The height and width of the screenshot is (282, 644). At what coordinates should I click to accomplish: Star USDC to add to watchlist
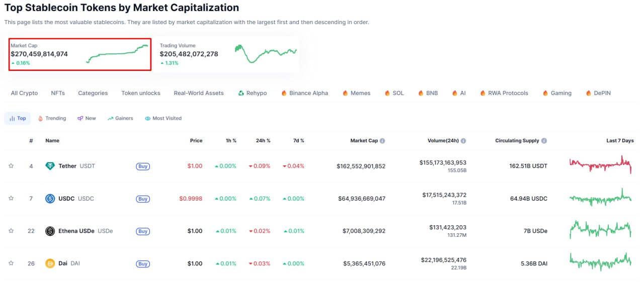pyautogui.click(x=11, y=199)
